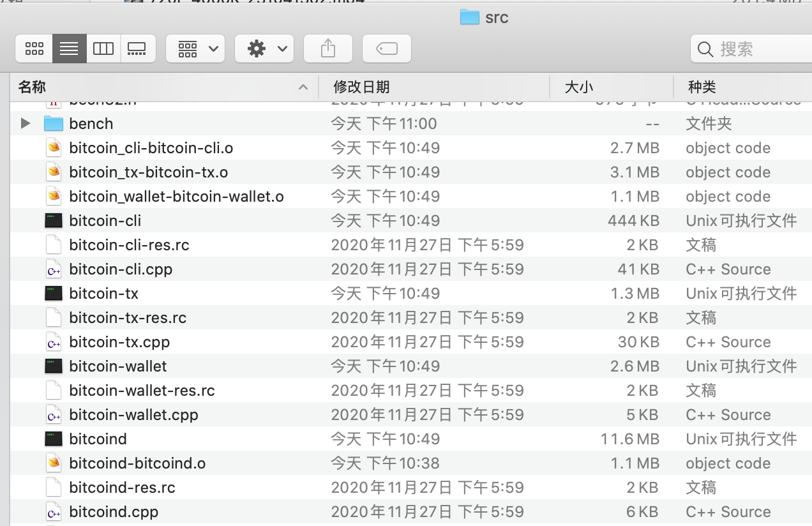812x526 pixels.
Task: Sort by the 名称 column header
Action: click(x=164, y=87)
